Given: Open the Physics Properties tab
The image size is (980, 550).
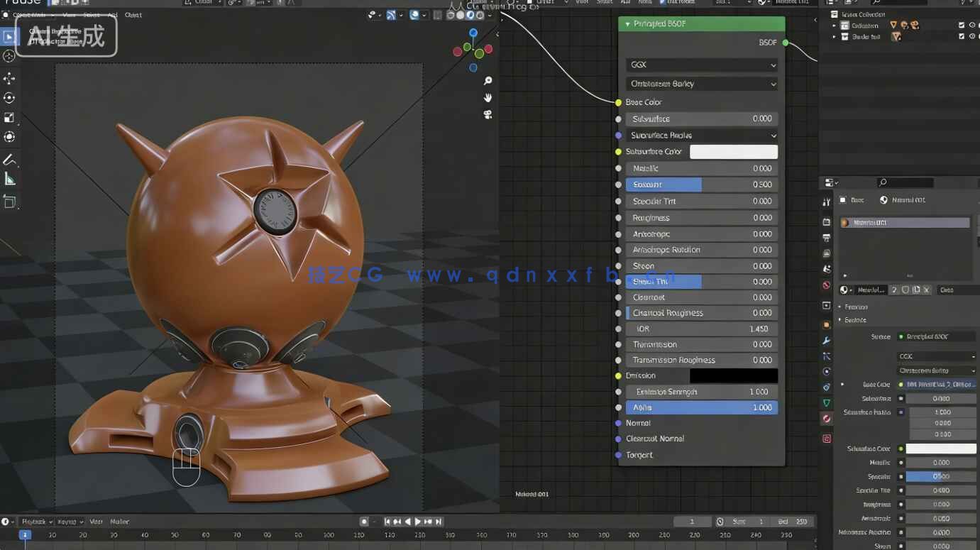Looking at the screenshot, I should 827,371.
